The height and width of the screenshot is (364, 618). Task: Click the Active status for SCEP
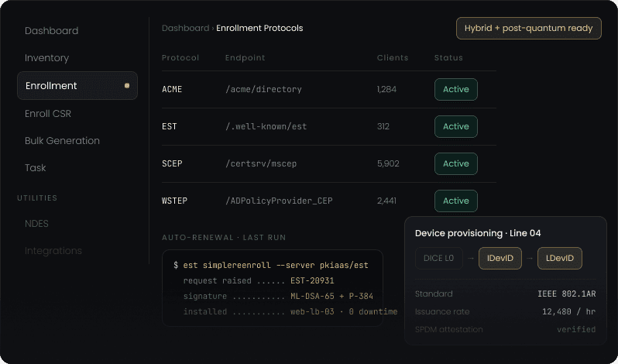456,163
